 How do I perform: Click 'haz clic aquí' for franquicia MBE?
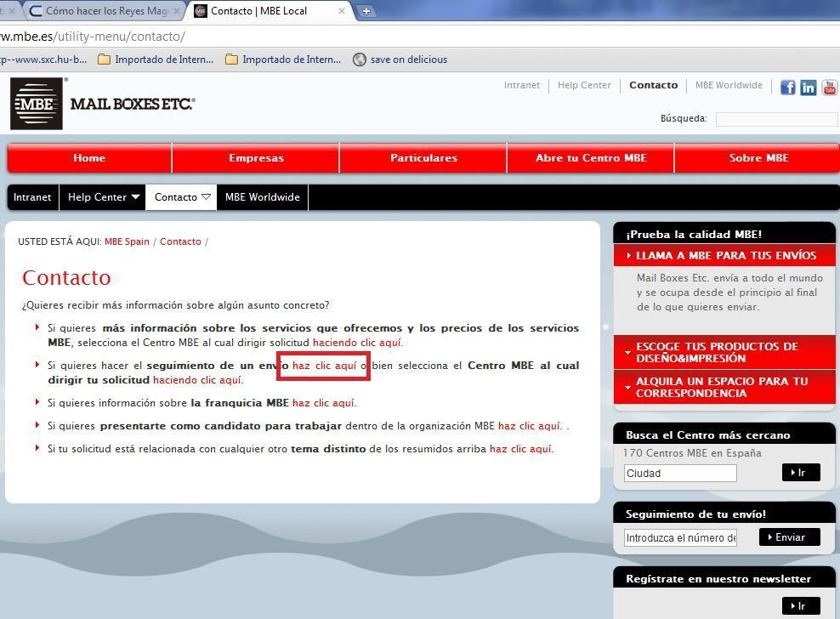point(323,403)
